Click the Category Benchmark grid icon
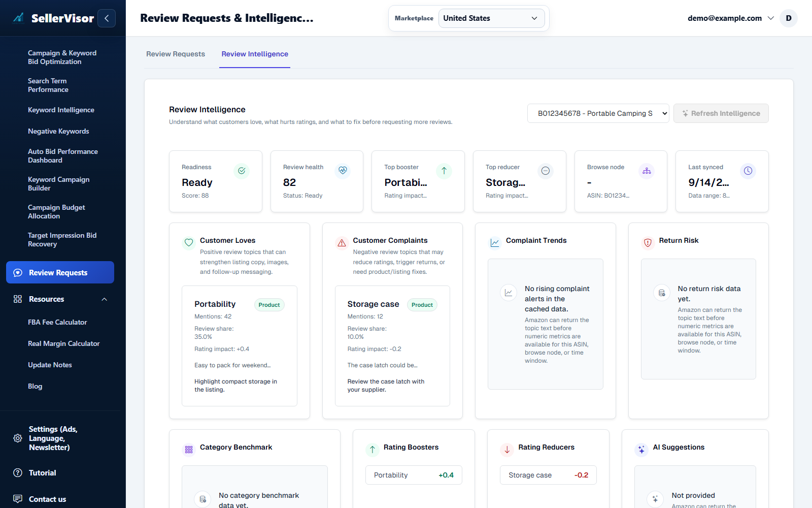This screenshot has height=508, width=812. (x=189, y=450)
